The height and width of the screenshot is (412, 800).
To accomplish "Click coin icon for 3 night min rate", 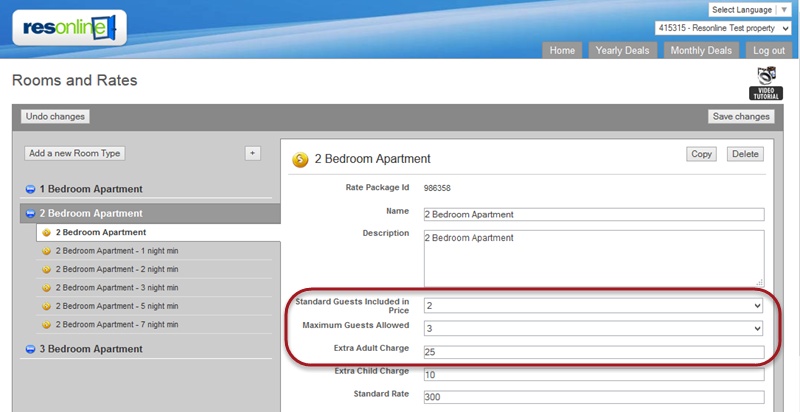I will (x=46, y=288).
